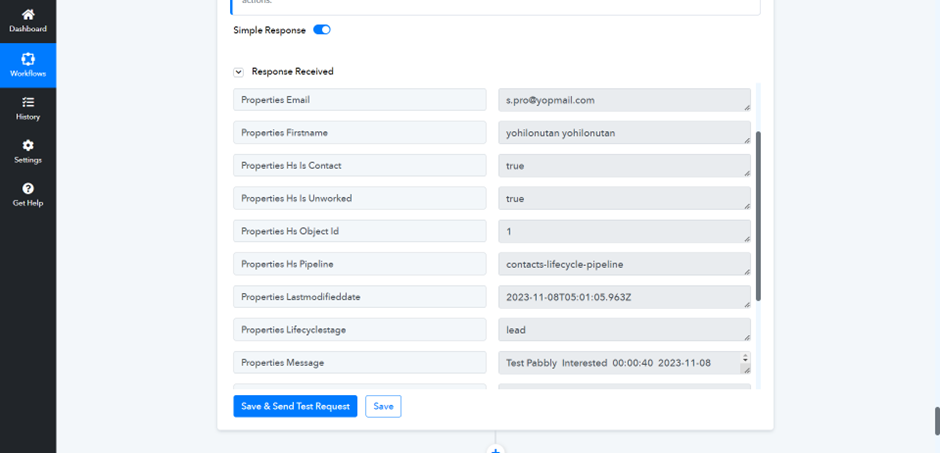Click the Save button
This screenshot has width=940, height=453.
click(x=383, y=406)
